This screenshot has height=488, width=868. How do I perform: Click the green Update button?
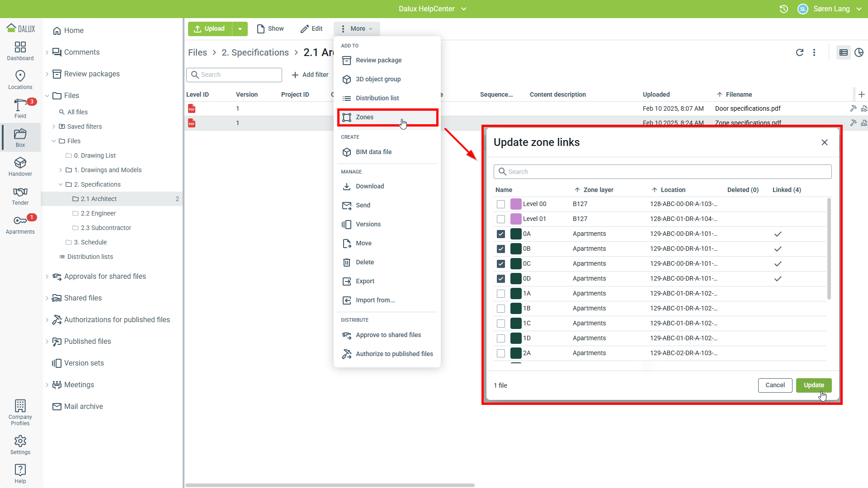(813, 385)
